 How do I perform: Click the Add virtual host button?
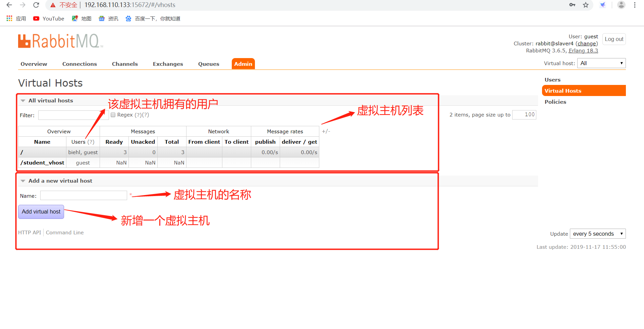41,212
